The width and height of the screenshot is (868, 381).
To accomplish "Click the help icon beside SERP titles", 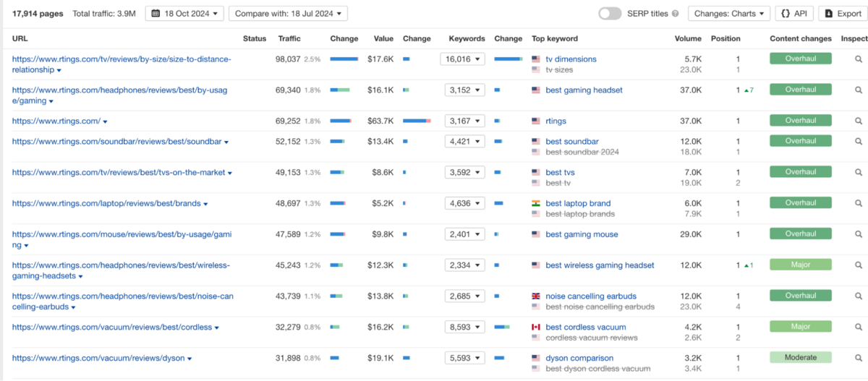I will (x=675, y=14).
